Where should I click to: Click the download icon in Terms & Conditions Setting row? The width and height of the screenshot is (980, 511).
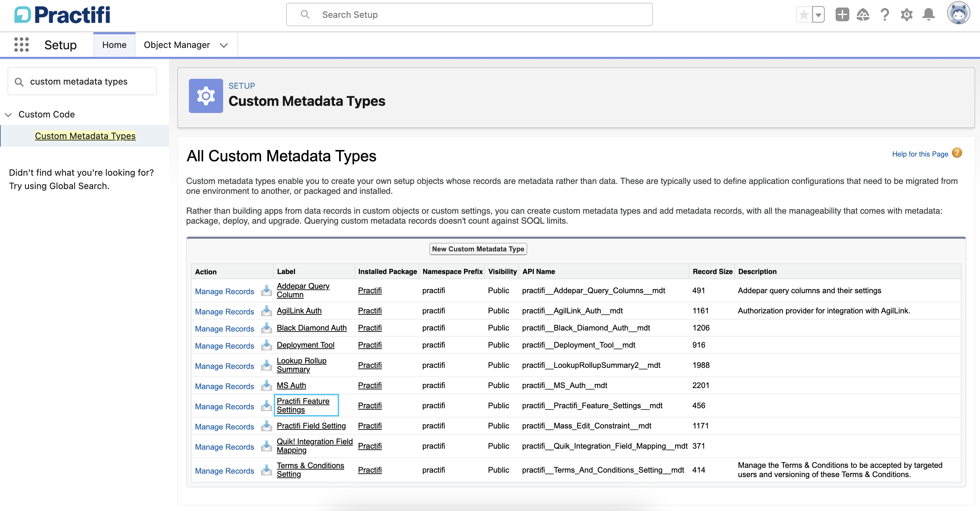point(266,470)
